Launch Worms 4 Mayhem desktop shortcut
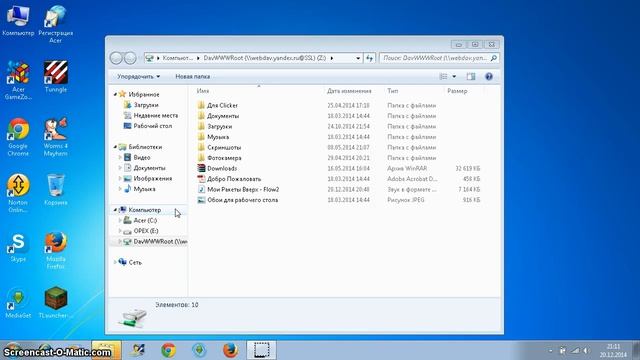 (56, 137)
